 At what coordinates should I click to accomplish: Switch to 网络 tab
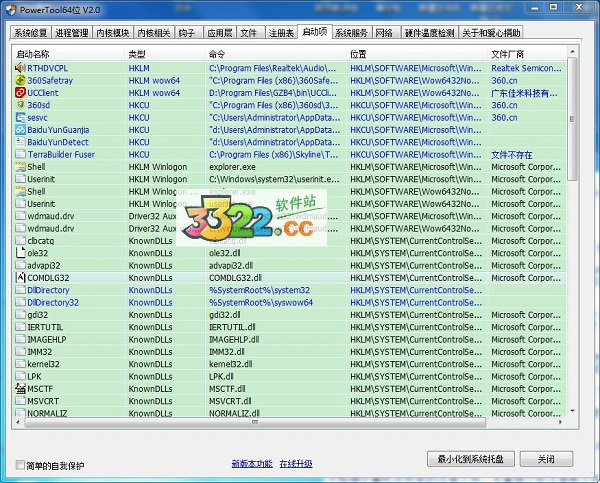pyautogui.click(x=386, y=33)
